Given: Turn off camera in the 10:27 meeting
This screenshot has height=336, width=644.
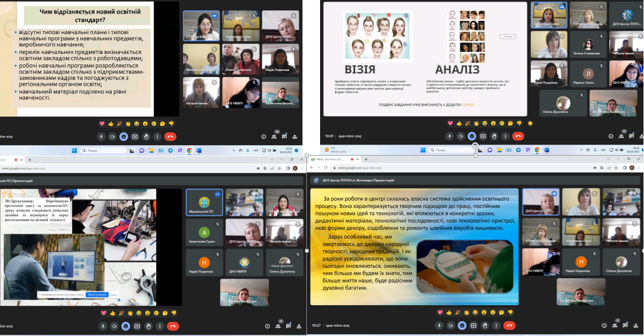Looking at the screenshot, I should click(449, 326).
